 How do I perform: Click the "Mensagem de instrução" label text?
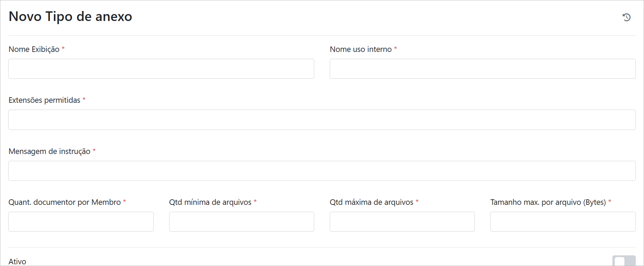[x=50, y=152]
